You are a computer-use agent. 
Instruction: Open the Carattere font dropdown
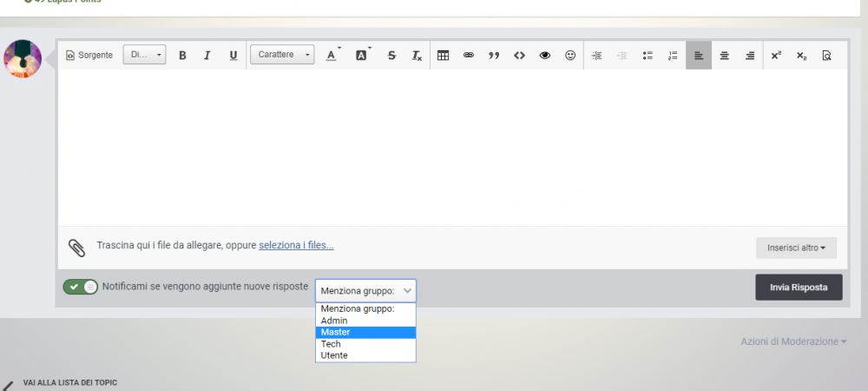[x=282, y=55]
